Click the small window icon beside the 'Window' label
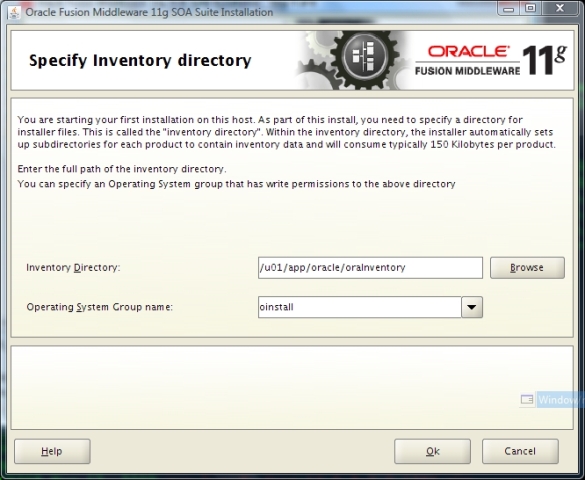 coord(527,399)
